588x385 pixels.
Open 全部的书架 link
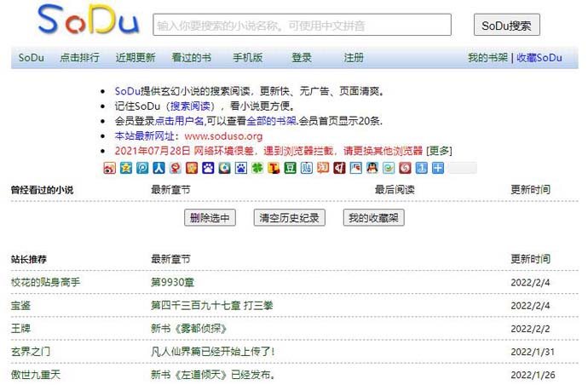point(272,121)
